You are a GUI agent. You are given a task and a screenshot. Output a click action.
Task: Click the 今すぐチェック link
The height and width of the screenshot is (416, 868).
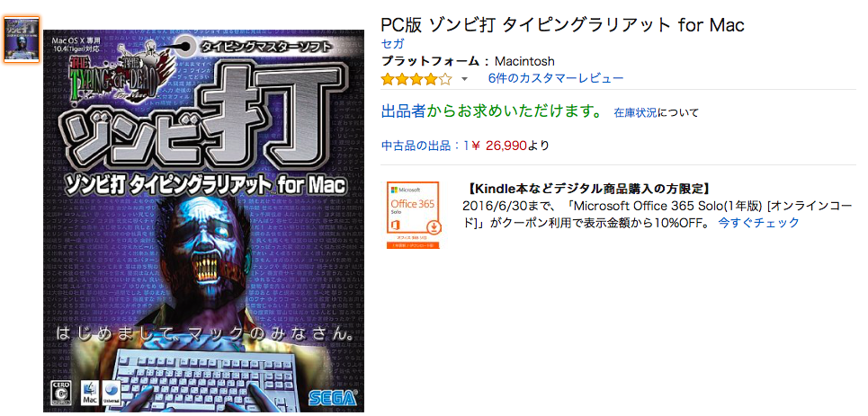(758, 223)
